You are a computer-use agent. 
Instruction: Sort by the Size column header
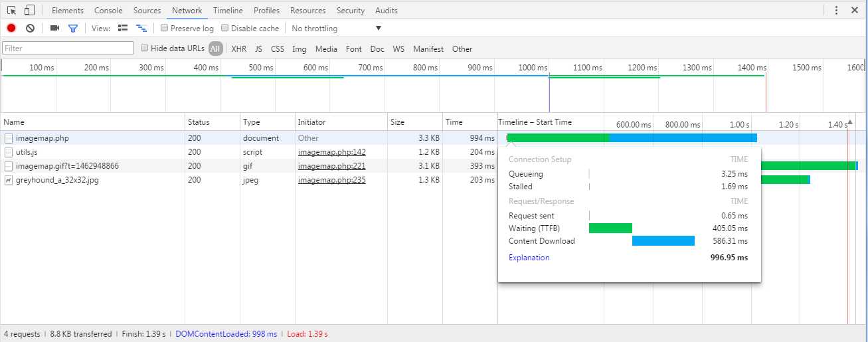(x=415, y=122)
